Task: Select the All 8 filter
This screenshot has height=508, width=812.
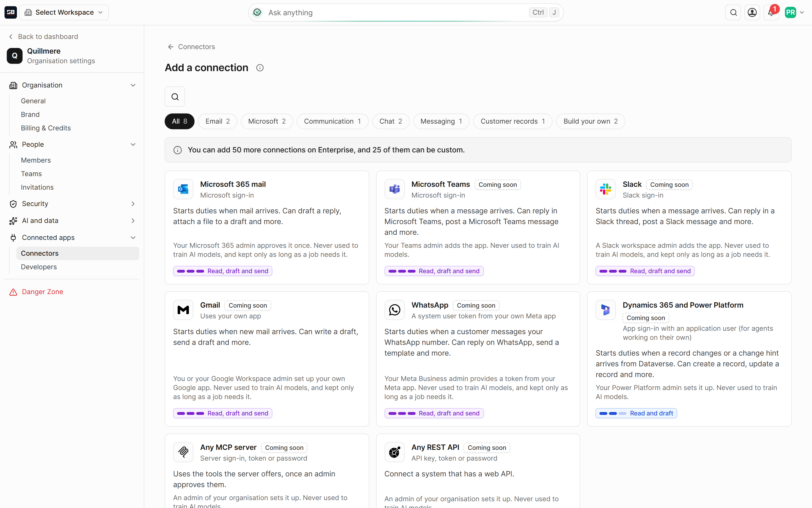Action: 180,121
